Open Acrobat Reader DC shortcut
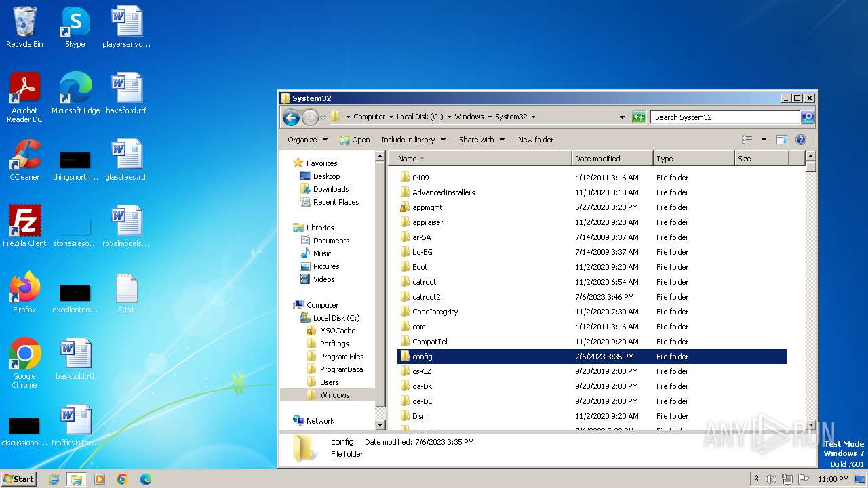The height and width of the screenshot is (488, 868). [24, 98]
